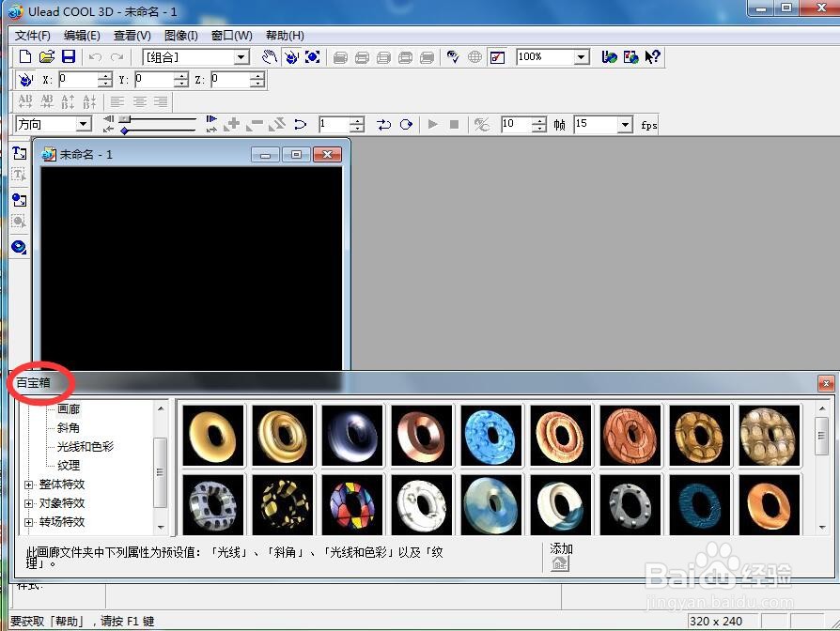Open the 帮助(H) menu
840x631 pixels.
285,36
